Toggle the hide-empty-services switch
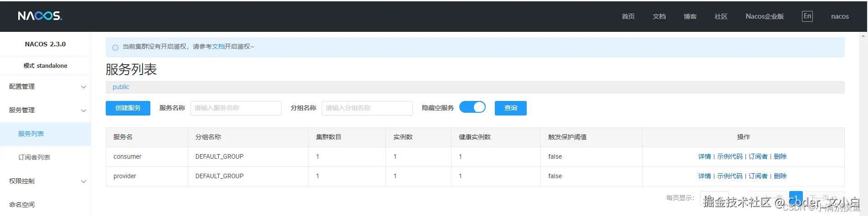The image size is (868, 216). tap(473, 107)
